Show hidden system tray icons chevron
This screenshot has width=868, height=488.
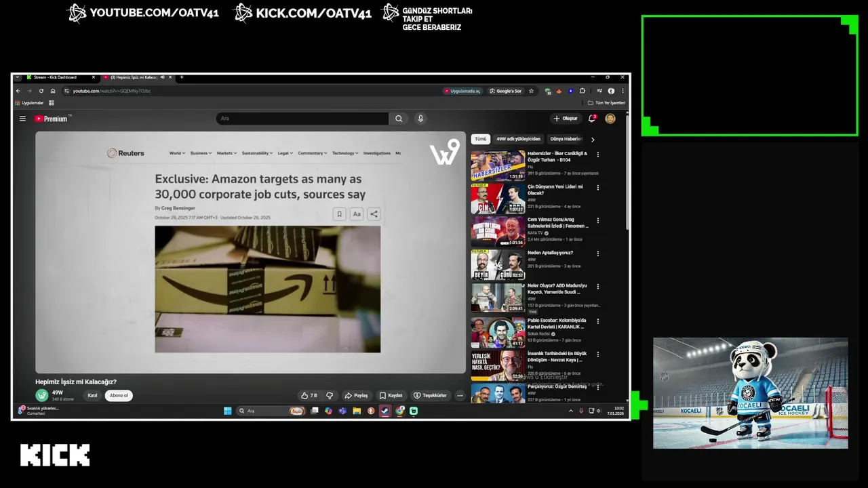pos(570,411)
